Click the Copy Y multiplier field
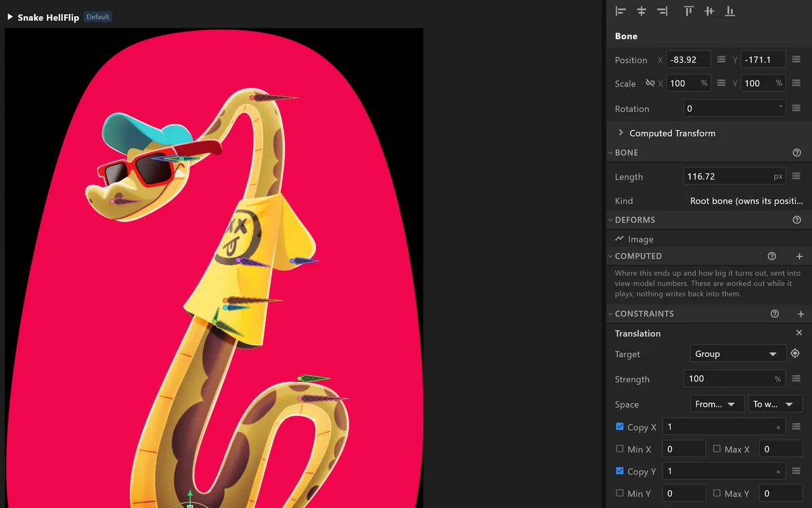Viewport: 812px width, 508px height. coord(723,471)
